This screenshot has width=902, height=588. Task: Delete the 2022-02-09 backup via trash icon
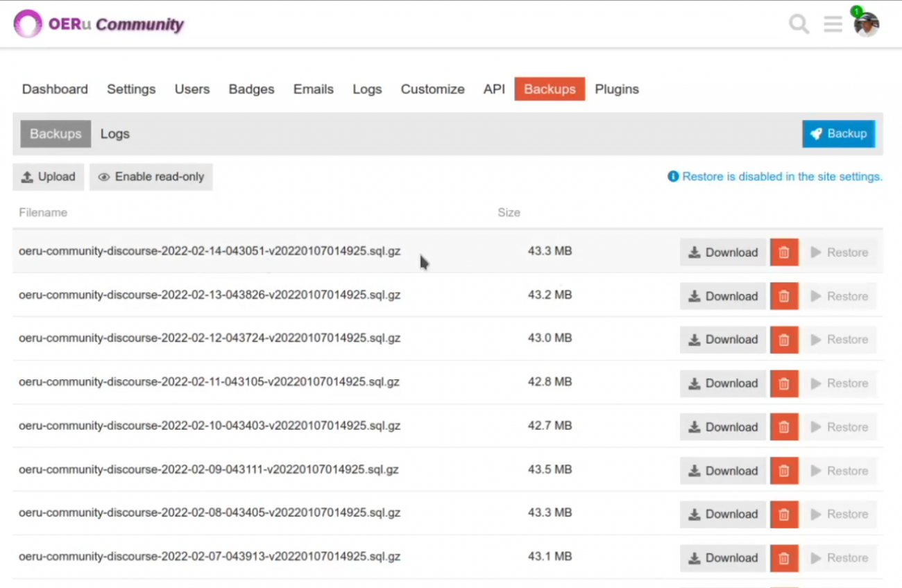(x=784, y=471)
